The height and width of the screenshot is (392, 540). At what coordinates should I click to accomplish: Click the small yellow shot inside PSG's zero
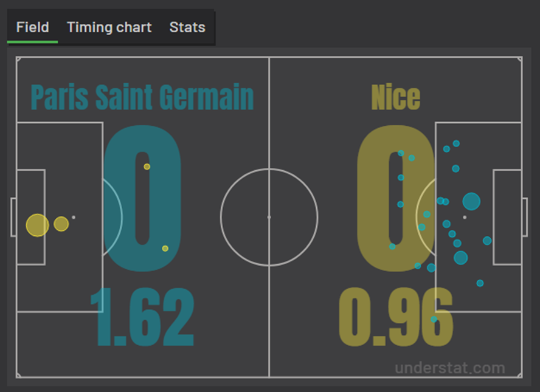pos(147,167)
